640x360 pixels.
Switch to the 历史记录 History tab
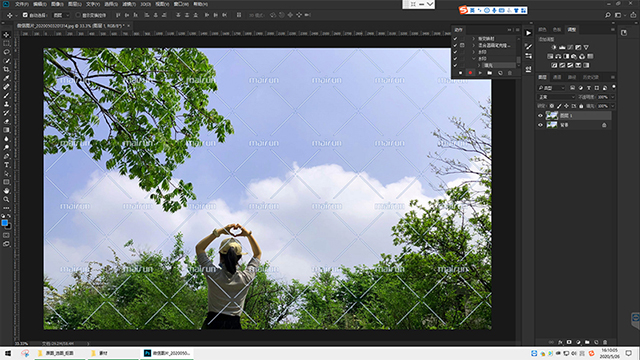(590, 77)
